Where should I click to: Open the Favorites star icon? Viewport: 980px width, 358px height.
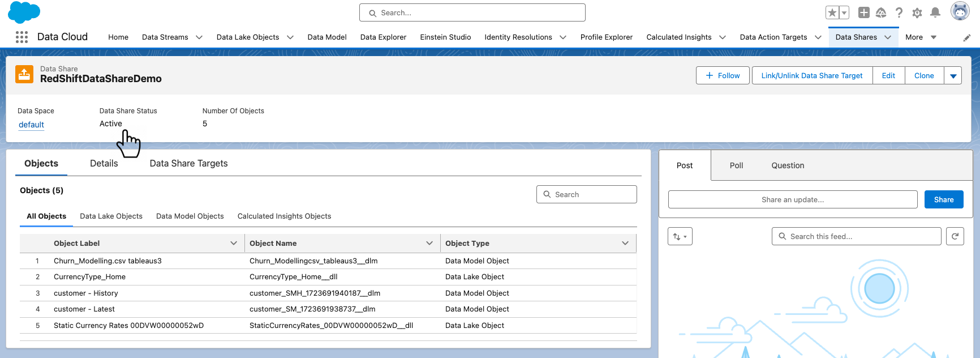point(832,12)
